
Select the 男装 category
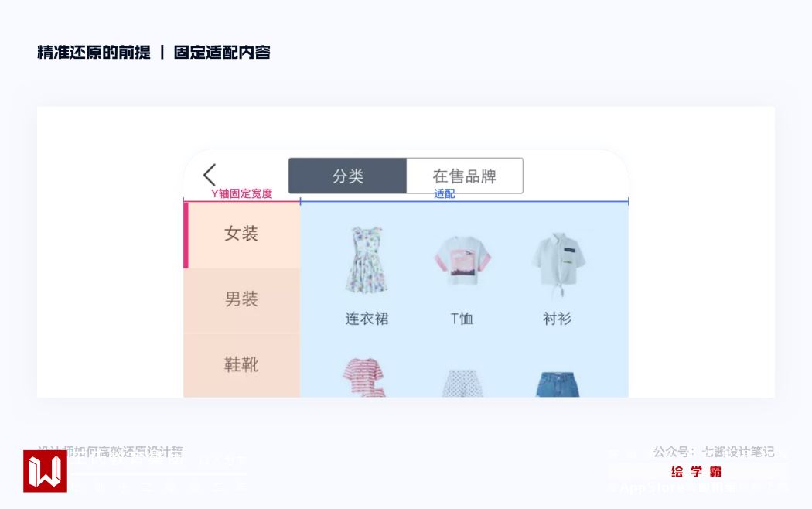(x=242, y=301)
